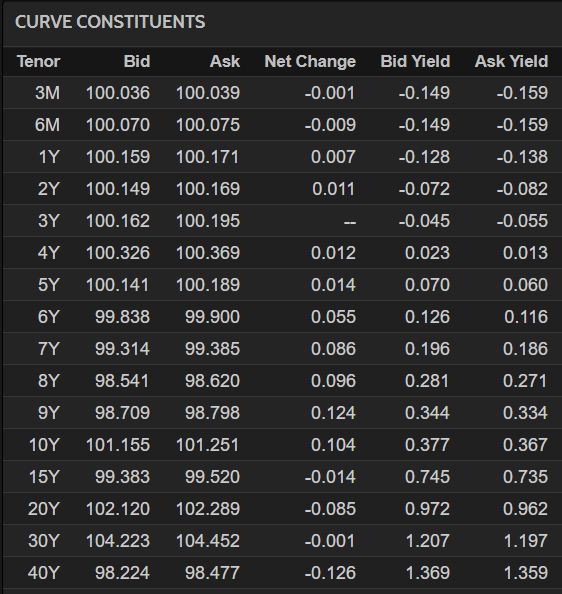This screenshot has width=562, height=594.
Task: Click the 4Y ask yield 0.013
Action: pyautogui.click(x=525, y=253)
